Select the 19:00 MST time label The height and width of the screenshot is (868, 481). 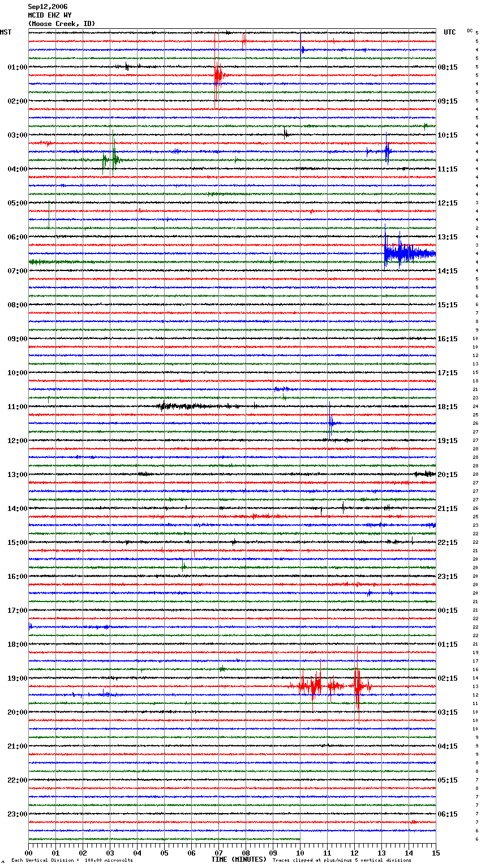coord(17,678)
